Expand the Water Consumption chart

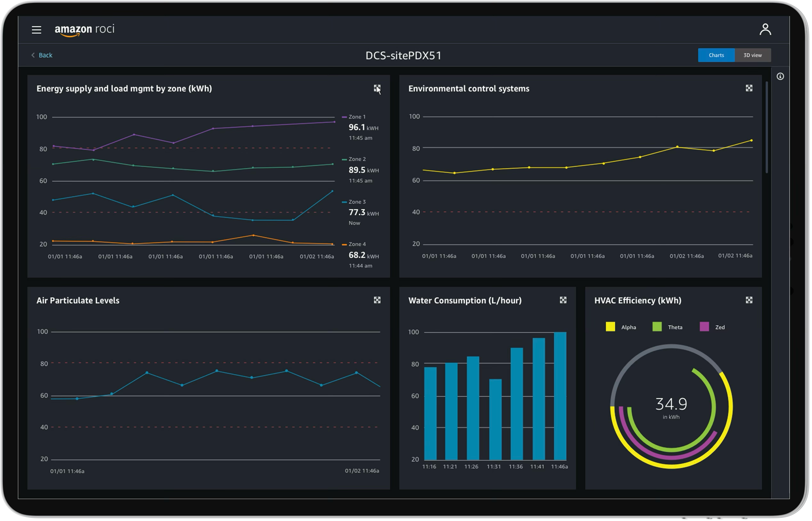click(x=563, y=300)
